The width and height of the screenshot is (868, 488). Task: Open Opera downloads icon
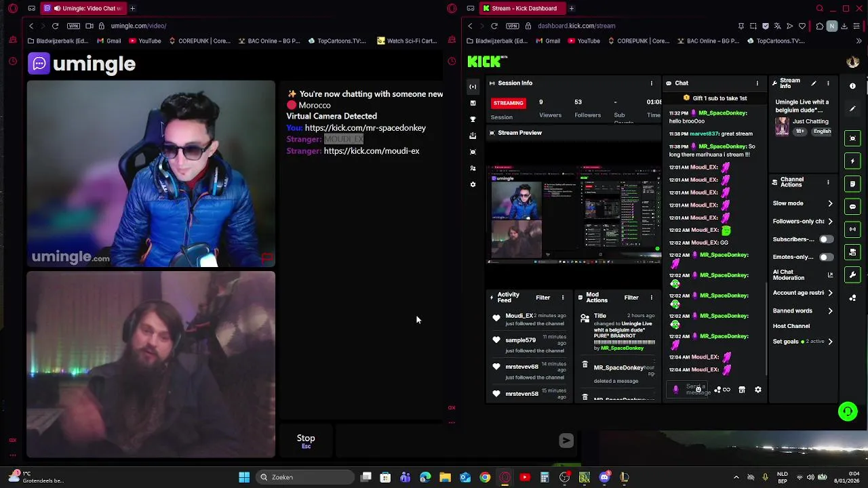pyautogui.click(x=845, y=26)
